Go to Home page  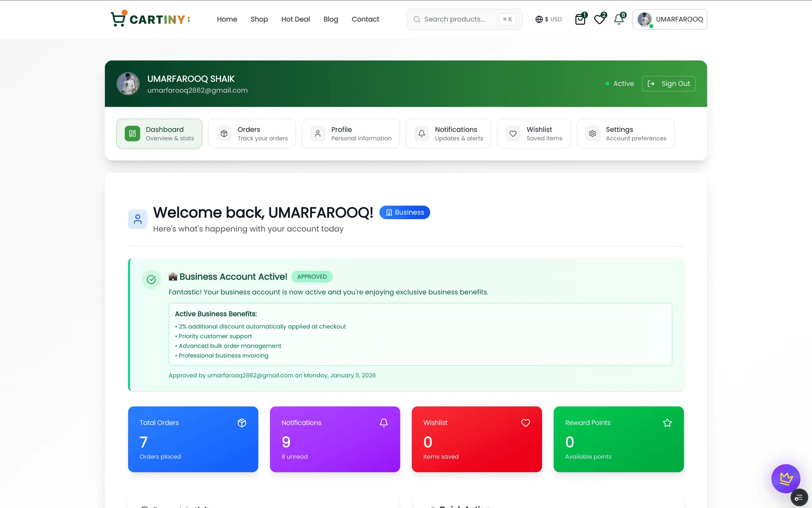pyautogui.click(x=227, y=19)
